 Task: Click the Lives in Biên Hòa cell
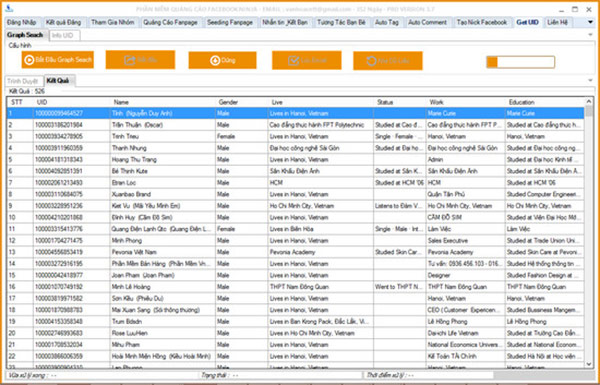click(321, 229)
